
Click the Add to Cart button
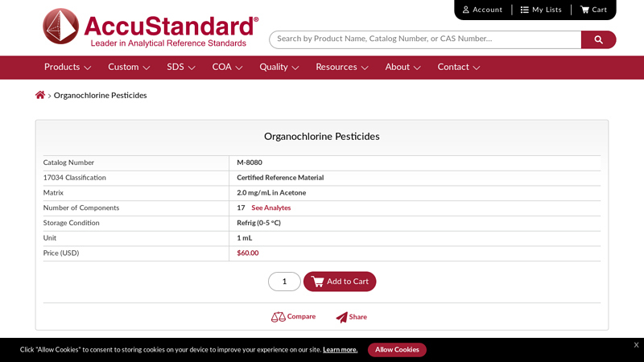(340, 282)
